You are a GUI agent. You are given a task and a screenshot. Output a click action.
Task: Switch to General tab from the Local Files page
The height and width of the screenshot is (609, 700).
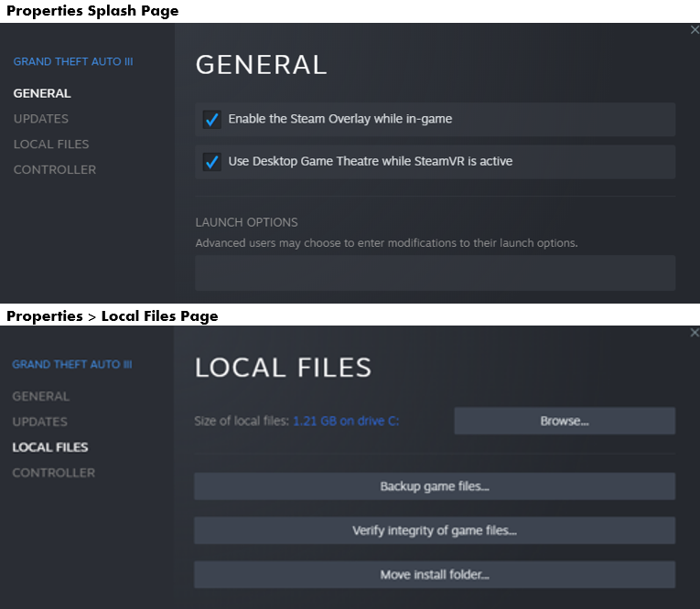41,397
